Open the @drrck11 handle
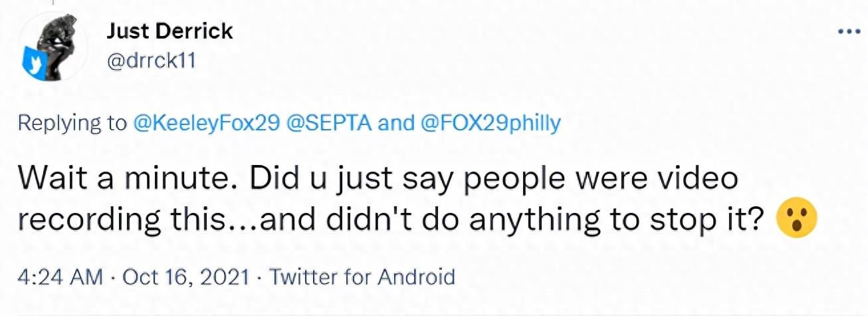 pos(150,61)
